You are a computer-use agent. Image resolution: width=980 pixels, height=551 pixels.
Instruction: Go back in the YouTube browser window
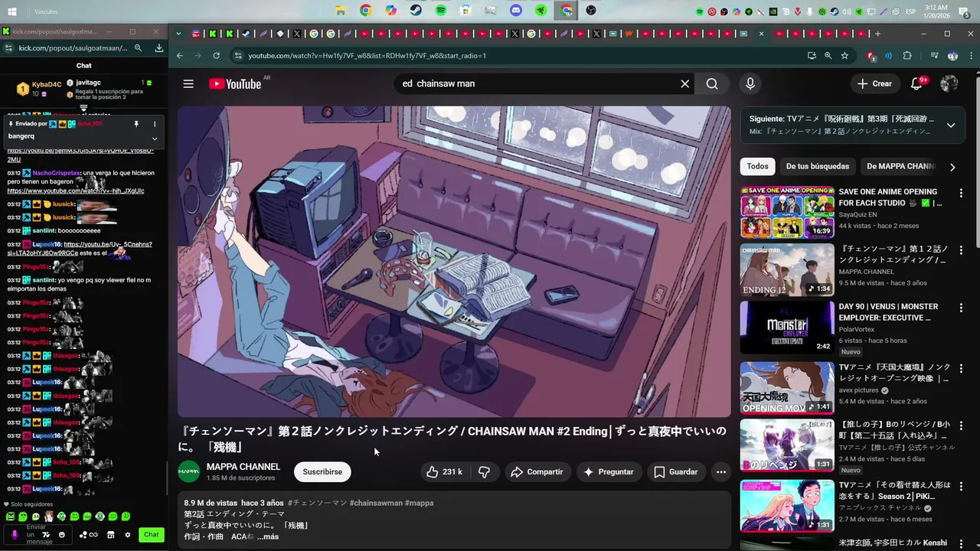point(180,56)
